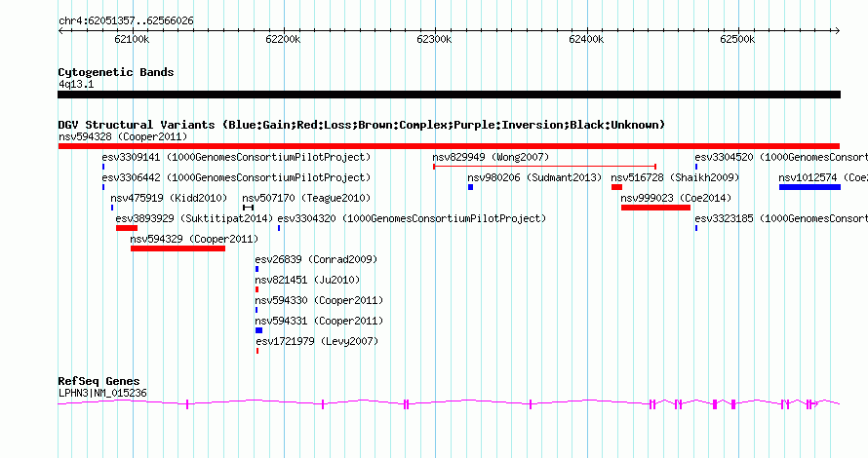Open nsv594329 (Cooper2011) label

click(194, 239)
